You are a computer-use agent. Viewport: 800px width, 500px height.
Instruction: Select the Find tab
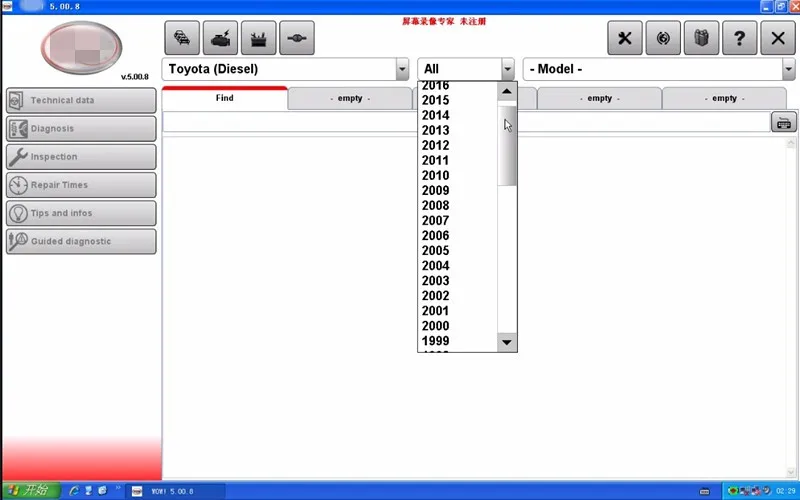224,98
